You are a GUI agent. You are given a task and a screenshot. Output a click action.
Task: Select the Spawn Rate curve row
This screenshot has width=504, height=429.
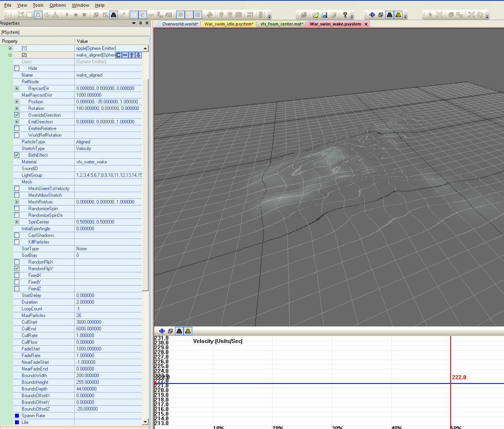coord(78,416)
